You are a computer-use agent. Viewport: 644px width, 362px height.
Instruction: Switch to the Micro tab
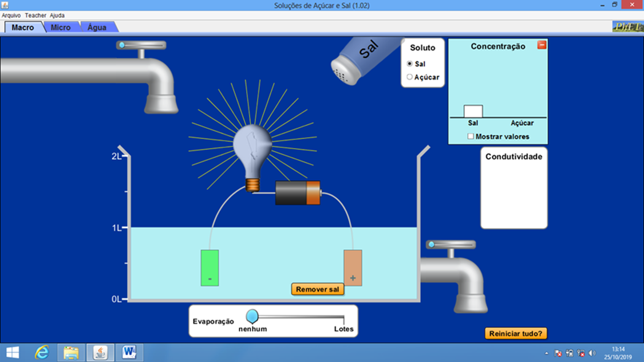pyautogui.click(x=61, y=27)
